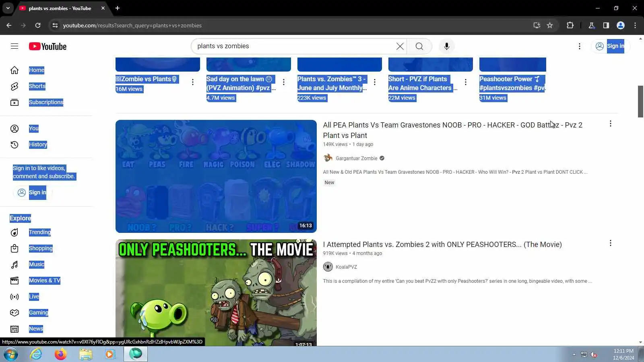Start voice search with microphone icon

pyautogui.click(x=446, y=46)
